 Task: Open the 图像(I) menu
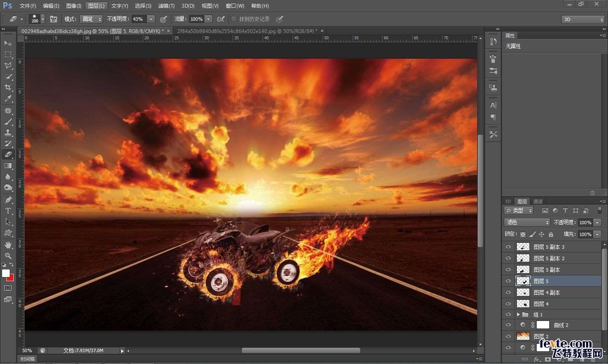point(73,6)
